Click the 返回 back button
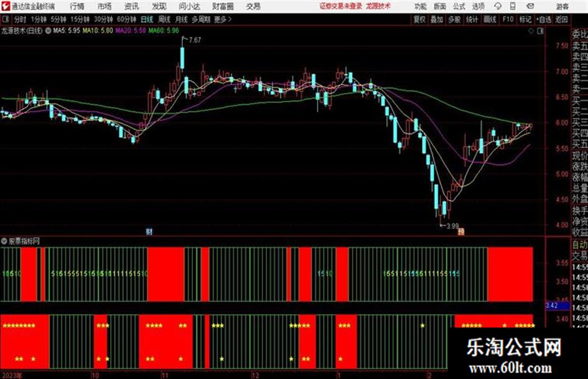 click(561, 19)
